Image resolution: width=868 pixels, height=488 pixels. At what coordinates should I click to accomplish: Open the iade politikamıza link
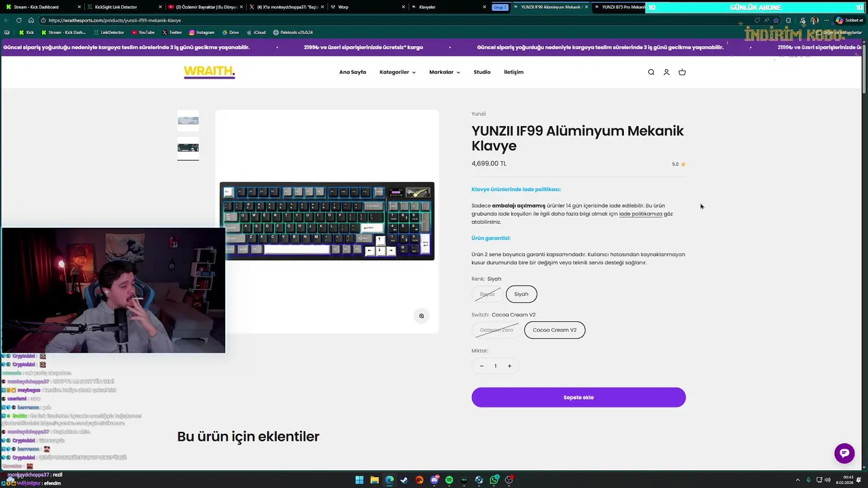pos(640,214)
